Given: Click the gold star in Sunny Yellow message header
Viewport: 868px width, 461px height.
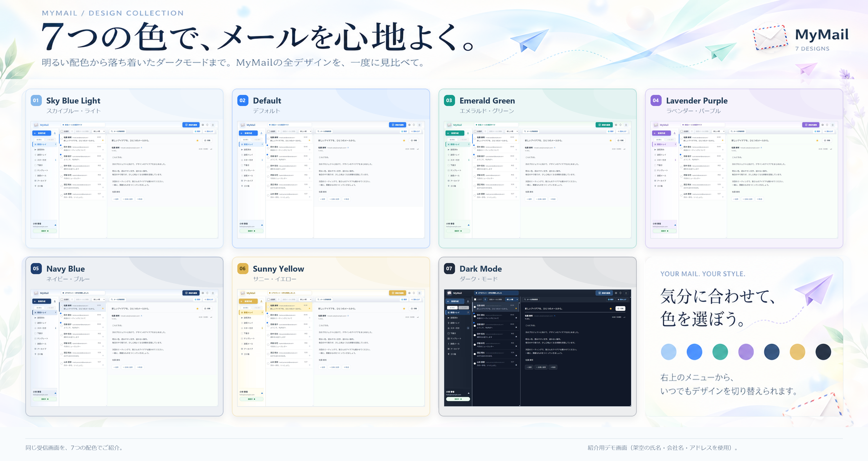Looking at the screenshot, I should [404, 309].
